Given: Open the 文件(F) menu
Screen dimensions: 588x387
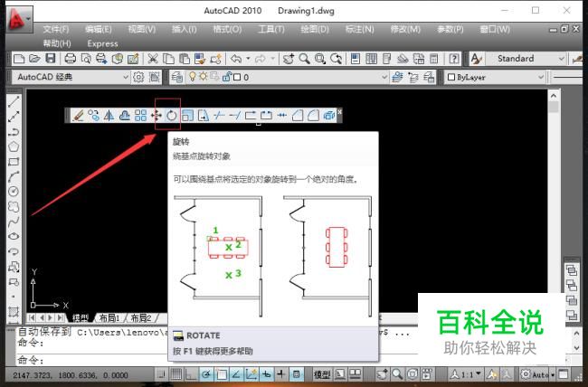Looking at the screenshot, I should tap(56, 29).
